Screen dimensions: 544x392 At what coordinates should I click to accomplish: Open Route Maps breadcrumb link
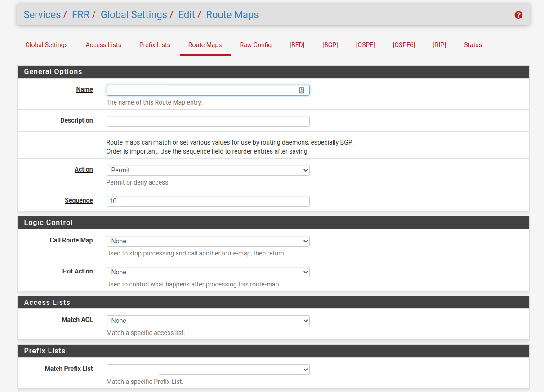tap(232, 14)
